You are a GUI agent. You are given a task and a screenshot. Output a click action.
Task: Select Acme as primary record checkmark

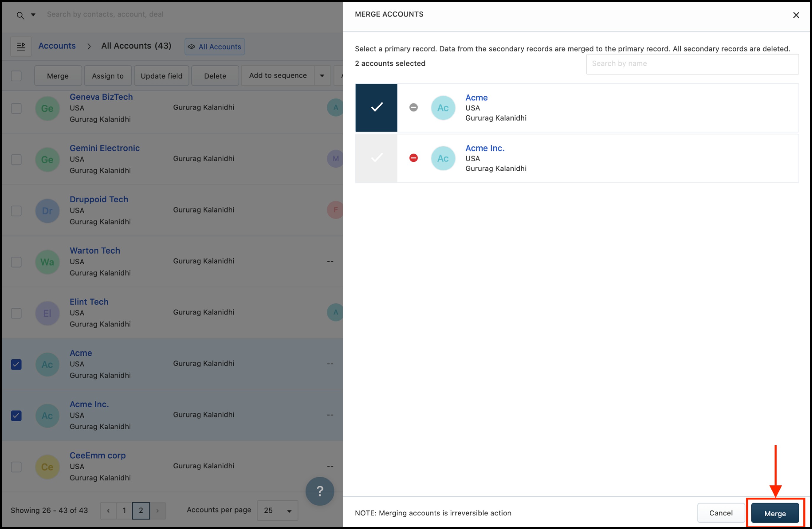(376, 107)
